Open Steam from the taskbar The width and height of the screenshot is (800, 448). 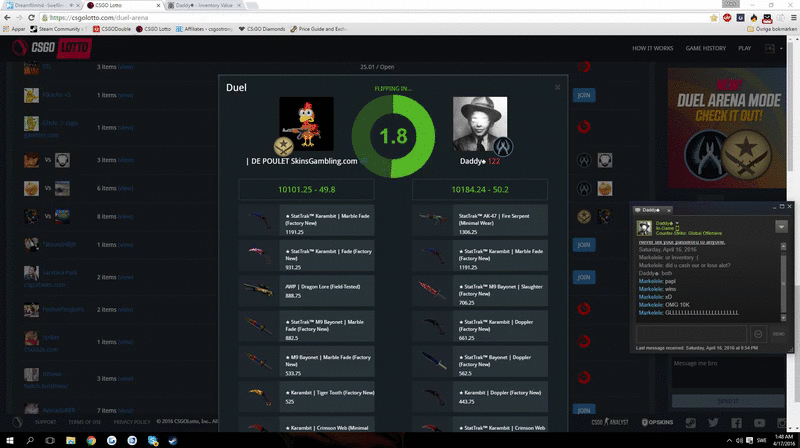coord(173,440)
